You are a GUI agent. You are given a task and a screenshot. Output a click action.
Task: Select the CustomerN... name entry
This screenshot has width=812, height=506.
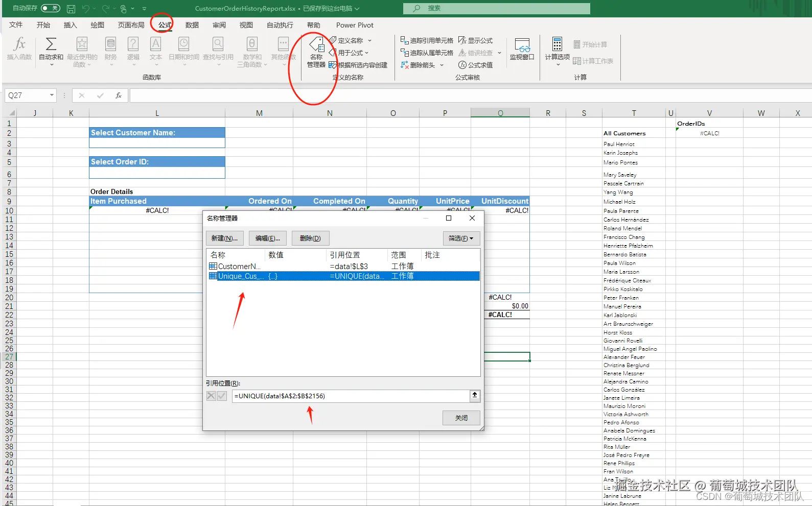343,266
